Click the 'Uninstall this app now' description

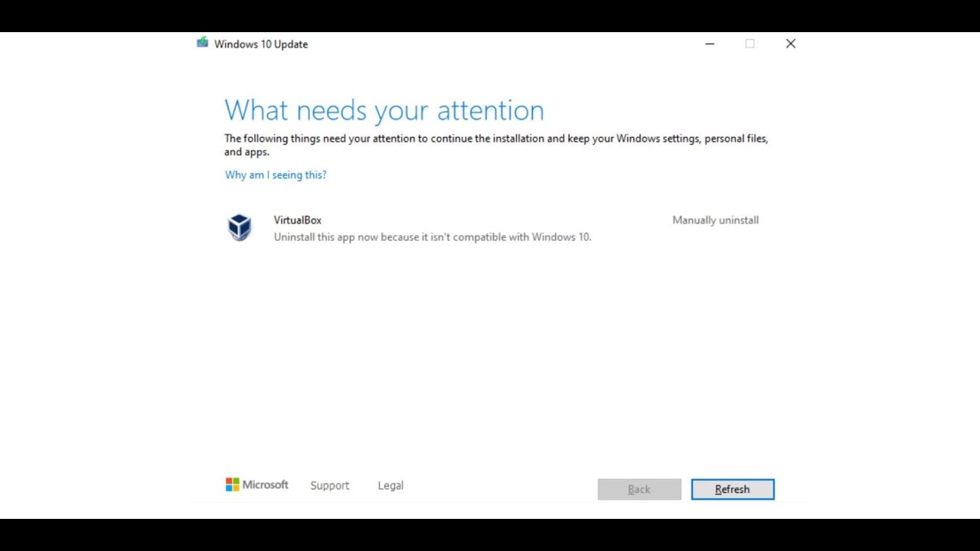[433, 237]
